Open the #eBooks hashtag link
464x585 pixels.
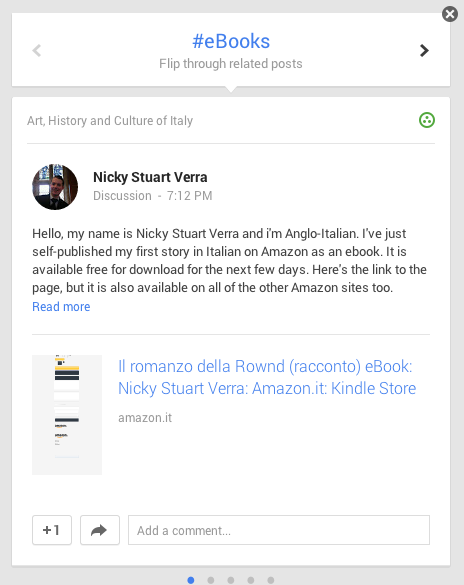tap(231, 41)
